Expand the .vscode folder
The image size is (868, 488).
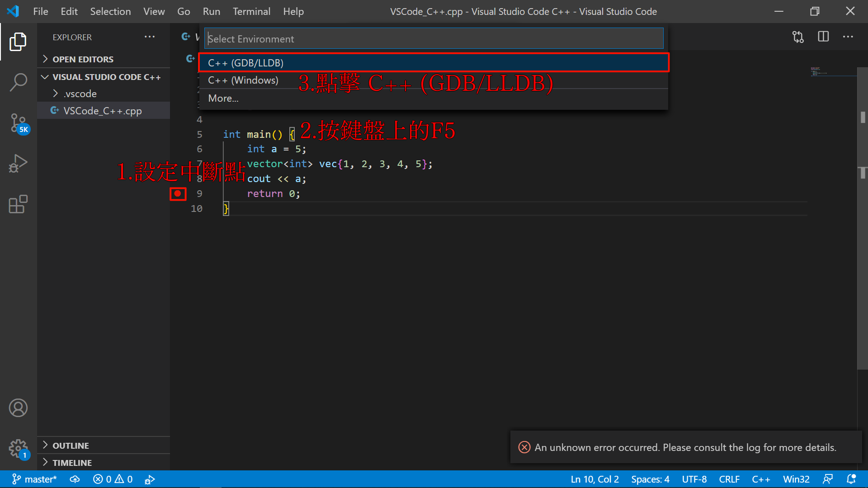pyautogui.click(x=80, y=94)
